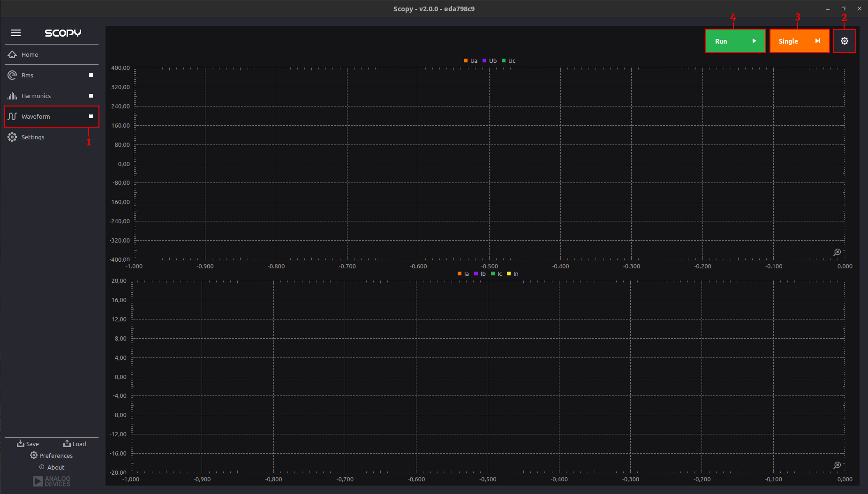Viewport: 868px width, 494px height.
Task: Click the Load upload icon
Action: pos(67,443)
